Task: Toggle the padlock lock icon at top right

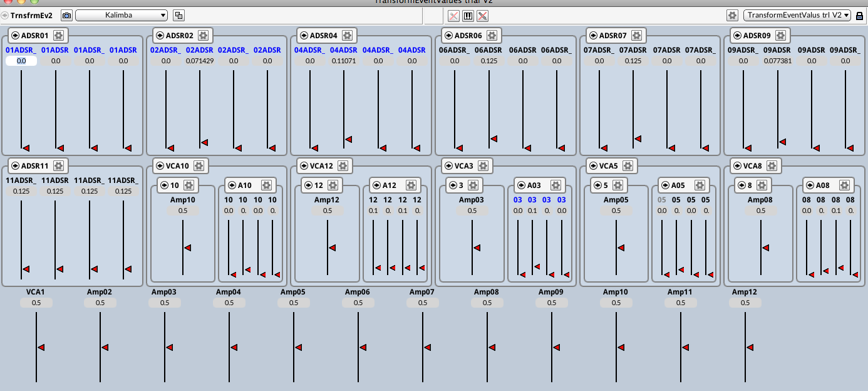Action: [x=860, y=16]
